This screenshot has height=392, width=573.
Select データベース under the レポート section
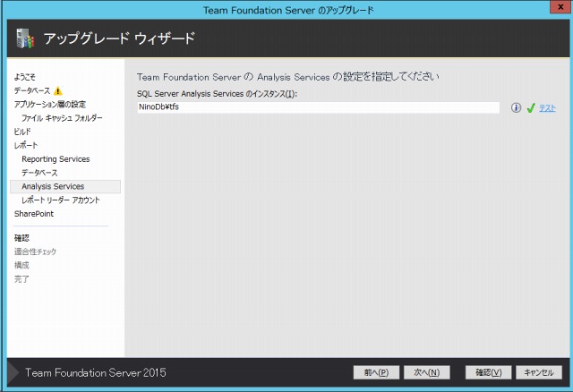click(x=39, y=173)
